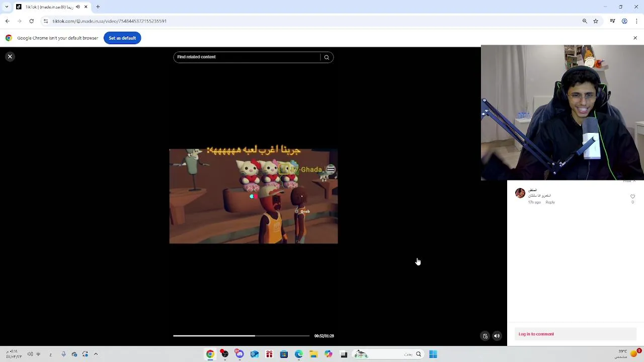Open Chrome's three-dot menu
The image size is (644, 362).
[x=636, y=21]
